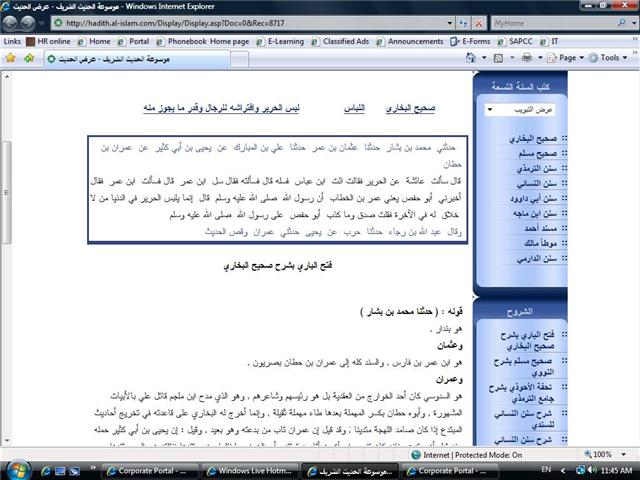640x480 pixels.
Task: Select the موسوعة الحديث الشريف browser tab
Action: click(x=102, y=58)
